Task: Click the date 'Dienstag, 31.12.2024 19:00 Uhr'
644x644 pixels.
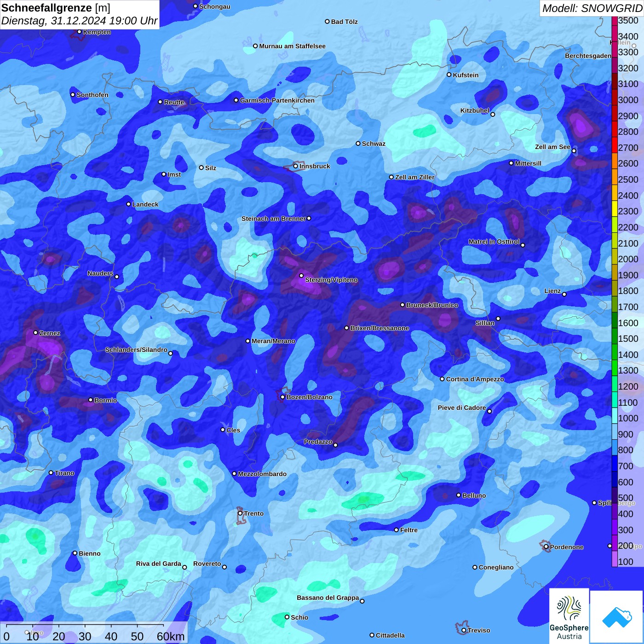Action: 79,21
